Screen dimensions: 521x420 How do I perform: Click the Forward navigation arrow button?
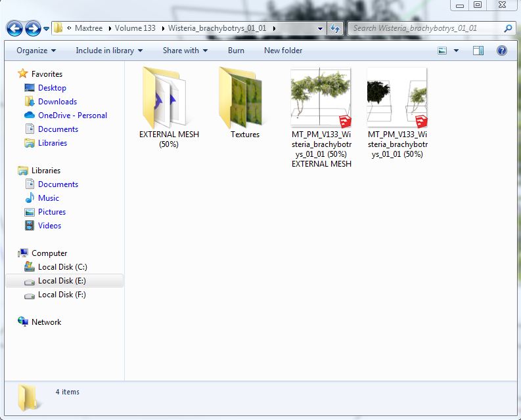pos(33,29)
